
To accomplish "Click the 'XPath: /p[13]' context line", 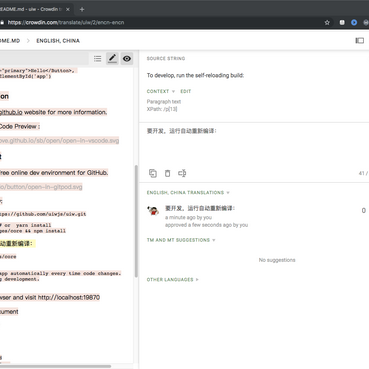I will 162,109.
